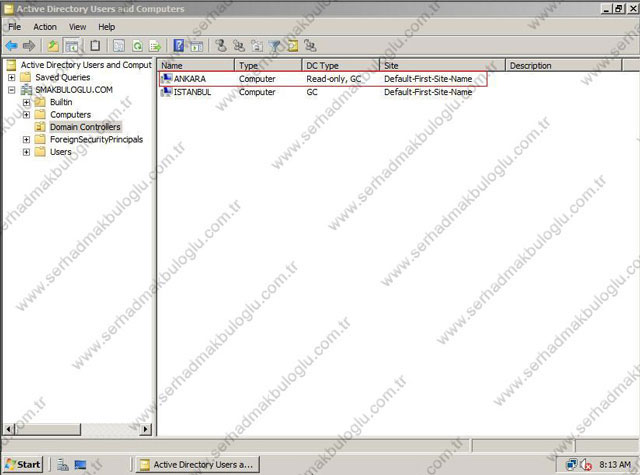Click Add to group toolbar icon
The width and height of the screenshot is (640, 475).
(x=311, y=46)
